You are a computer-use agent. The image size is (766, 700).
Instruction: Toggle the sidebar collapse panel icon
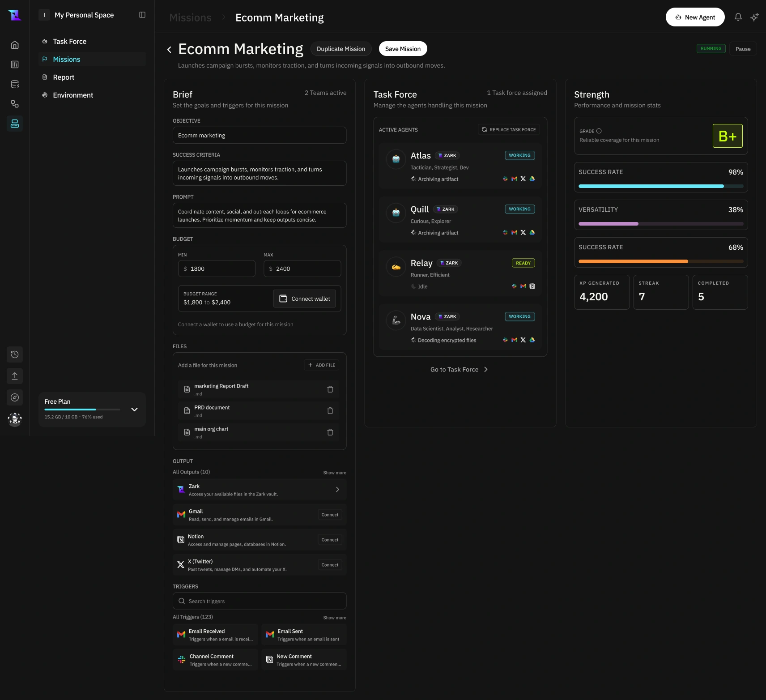point(142,15)
